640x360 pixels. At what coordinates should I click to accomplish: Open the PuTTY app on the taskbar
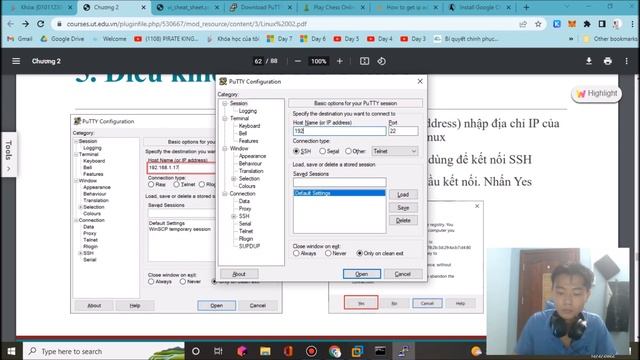pos(404,351)
